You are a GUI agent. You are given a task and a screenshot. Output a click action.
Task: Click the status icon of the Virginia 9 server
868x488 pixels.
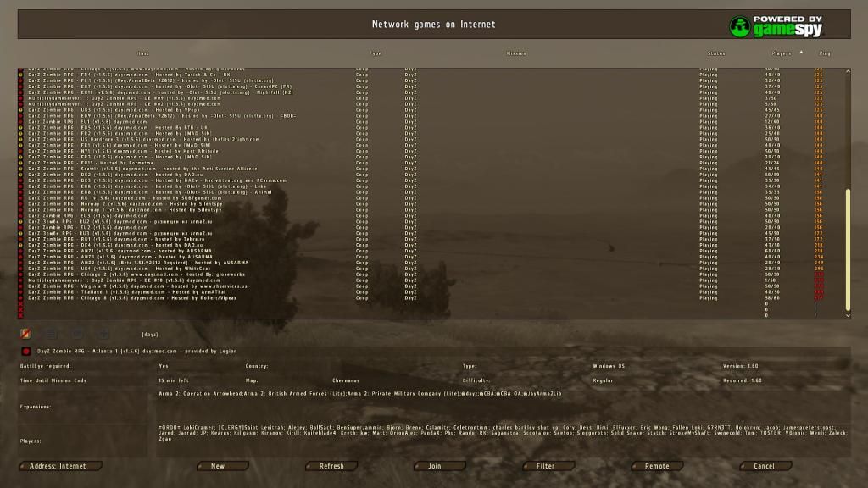pyautogui.click(x=20, y=286)
